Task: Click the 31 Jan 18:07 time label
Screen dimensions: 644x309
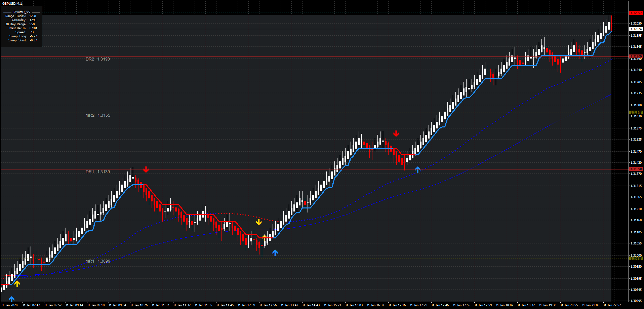Action: tap(504, 305)
